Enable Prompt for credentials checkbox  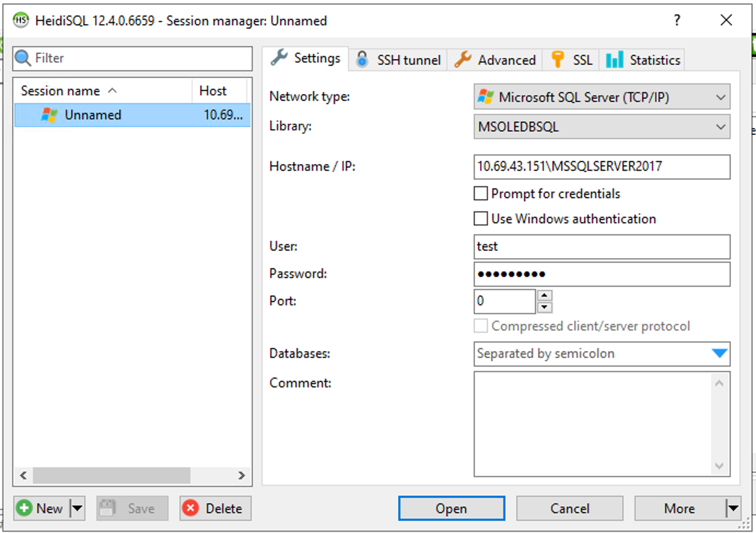pyautogui.click(x=481, y=193)
